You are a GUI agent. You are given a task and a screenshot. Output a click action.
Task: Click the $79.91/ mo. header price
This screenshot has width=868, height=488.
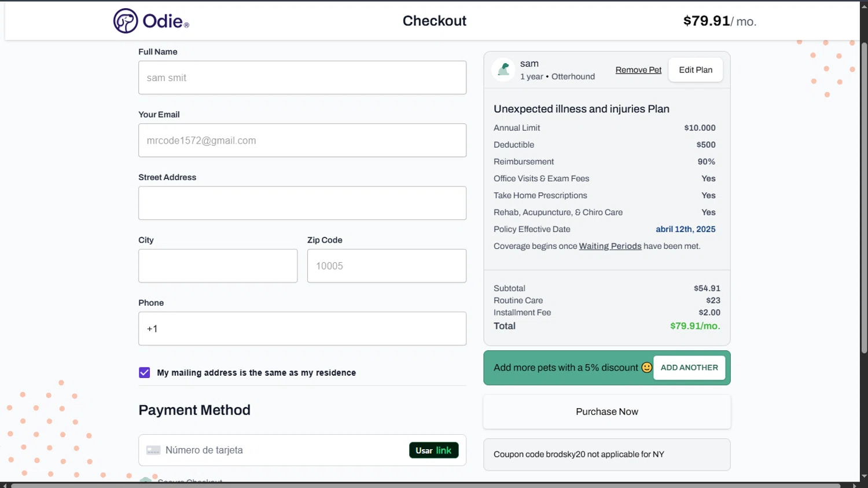[720, 21]
